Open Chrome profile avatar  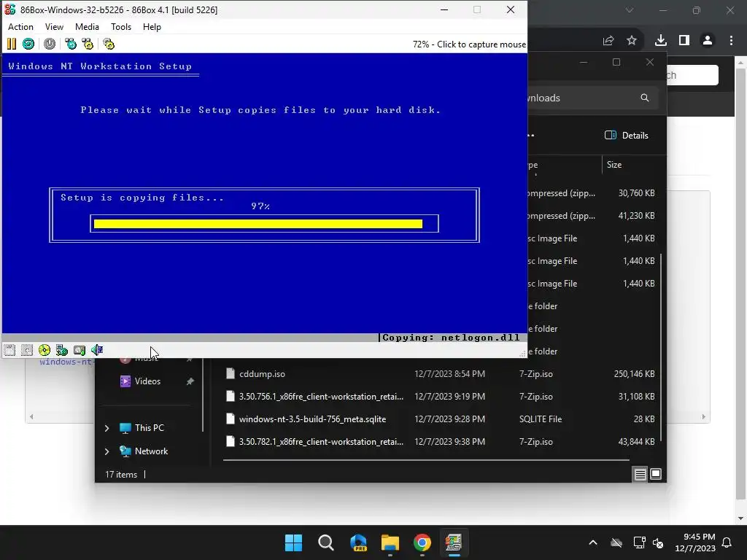tap(708, 41)
